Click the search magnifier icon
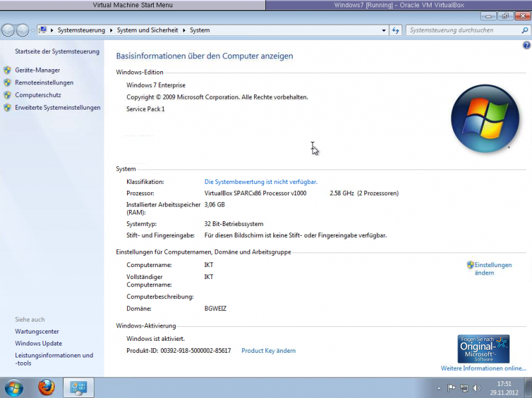Viewport: 532px width, 398px height. tap(525, 30)
